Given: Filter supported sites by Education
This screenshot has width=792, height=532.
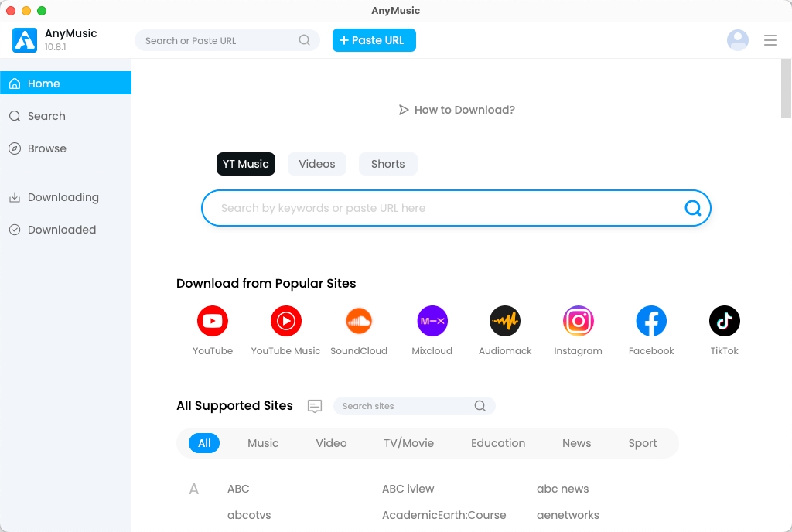Looking at the screenshot, I should point(498,443).
